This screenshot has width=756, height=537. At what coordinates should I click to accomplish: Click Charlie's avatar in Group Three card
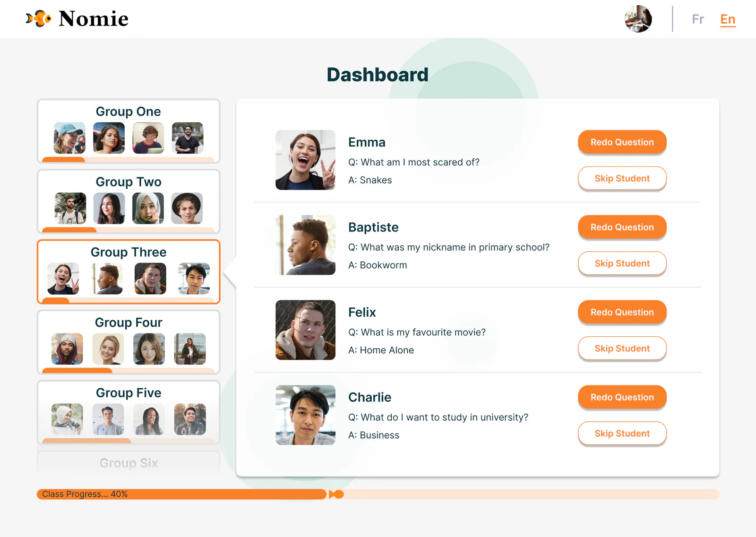[x=194, y=279]
